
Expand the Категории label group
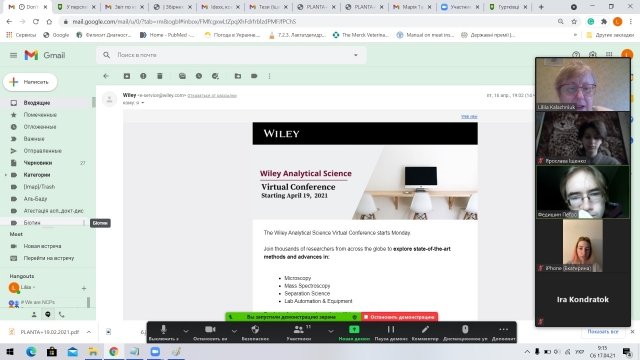click(6, 175)
